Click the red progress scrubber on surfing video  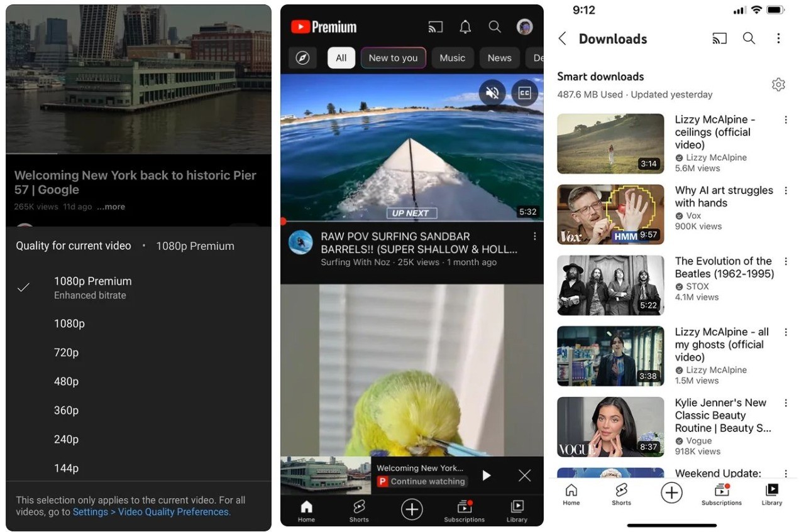pyautogui.click(x=283, y=221)
